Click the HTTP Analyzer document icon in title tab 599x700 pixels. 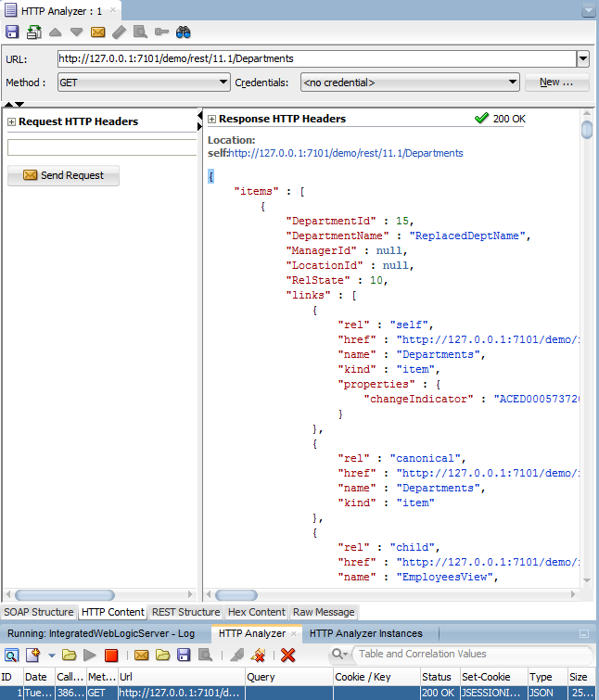(11, 10)
